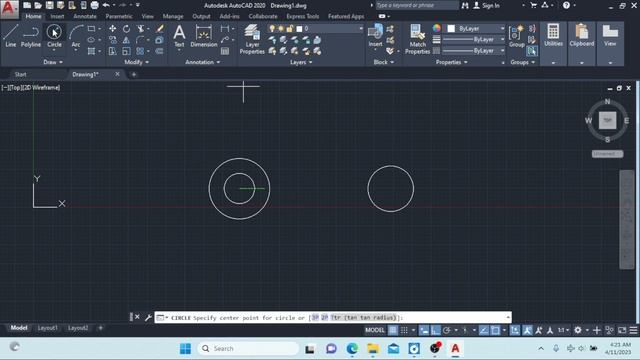The width and height of the screenshot is (640, 360).
Task: Click the Rotate tool in Modify
Action: 127,29
